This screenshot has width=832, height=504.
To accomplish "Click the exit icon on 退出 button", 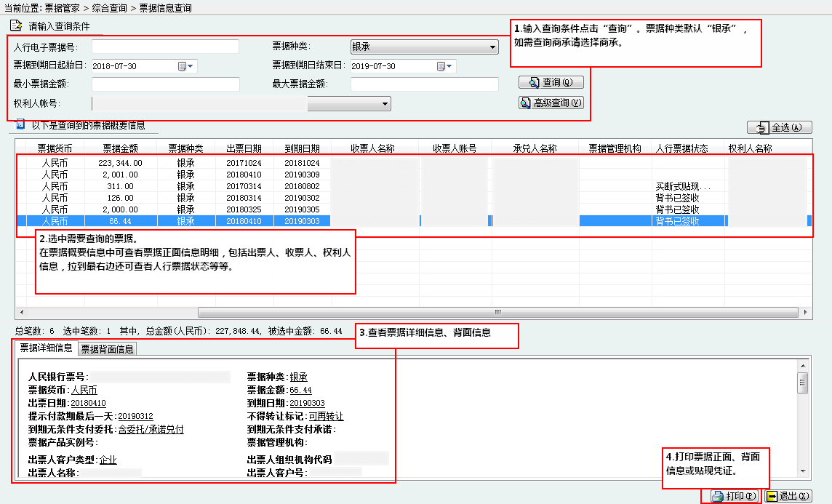I will pos(772,496).
